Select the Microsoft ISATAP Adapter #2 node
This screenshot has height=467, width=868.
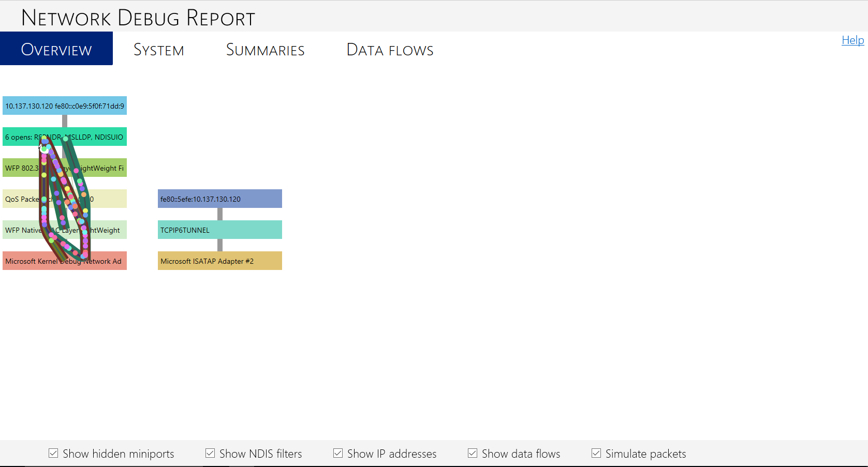click(219, 261)
